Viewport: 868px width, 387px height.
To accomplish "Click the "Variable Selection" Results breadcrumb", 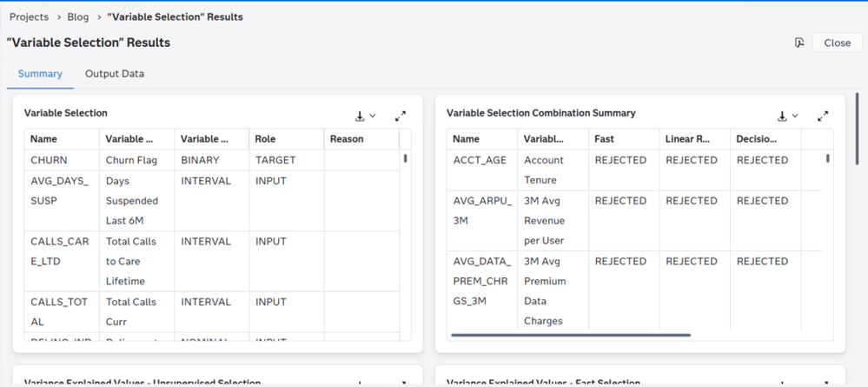I will click(x=175, y=17).
